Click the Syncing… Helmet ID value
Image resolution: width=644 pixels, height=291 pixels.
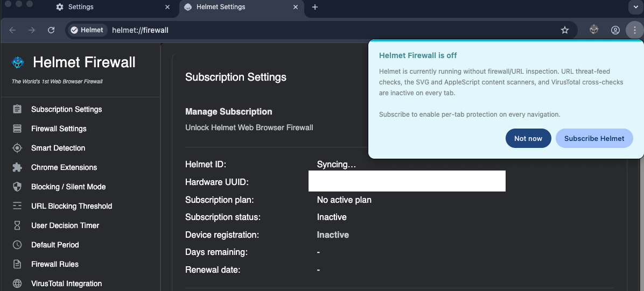tap(337, 165)
